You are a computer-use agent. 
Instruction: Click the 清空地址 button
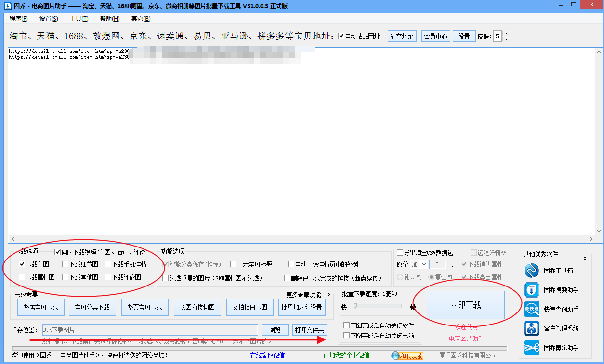(x=402, y=36)
